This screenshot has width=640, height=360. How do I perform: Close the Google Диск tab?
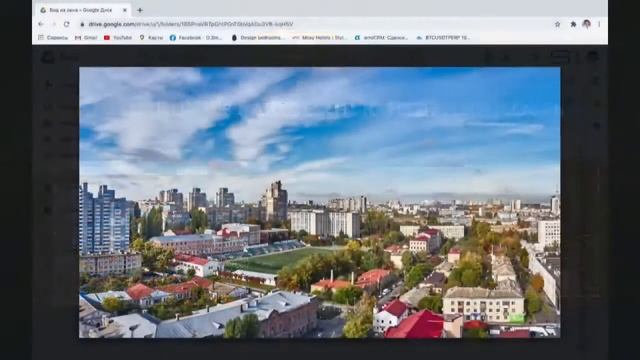pyautogui.click(x=124, y=10)
